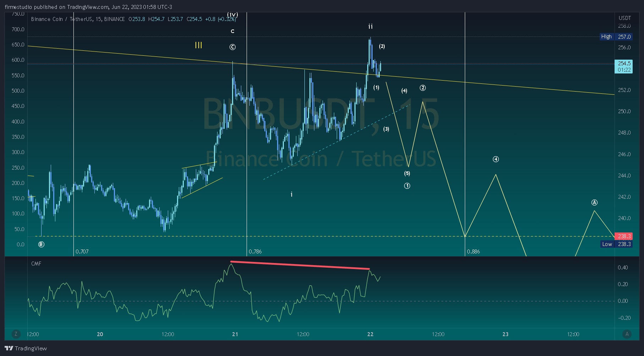Screen dimensions: 644x356
Task: Select the circled 4 wave label
Action: click(496, 159)
